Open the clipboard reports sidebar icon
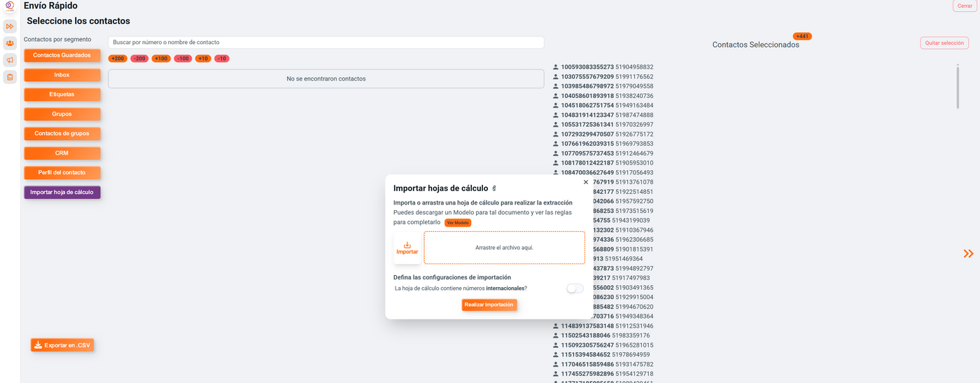Image resolution: width=980 pixels, height=383 pixels. pos(10,77)
